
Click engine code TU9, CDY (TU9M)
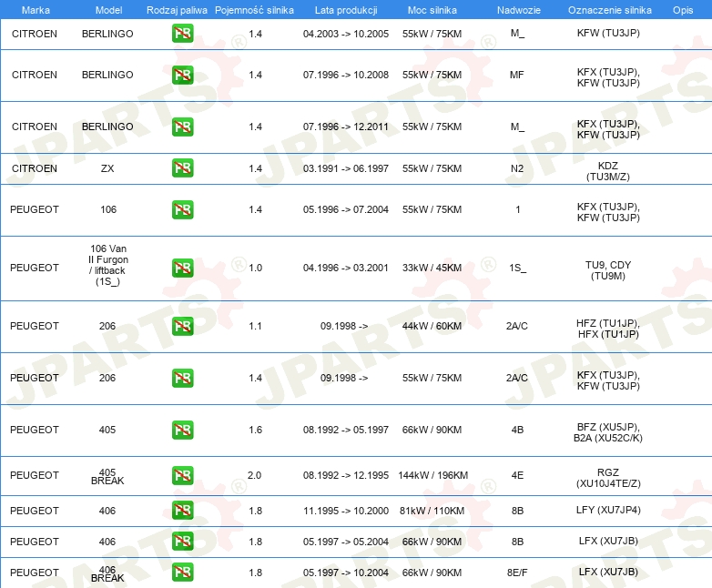608,270
